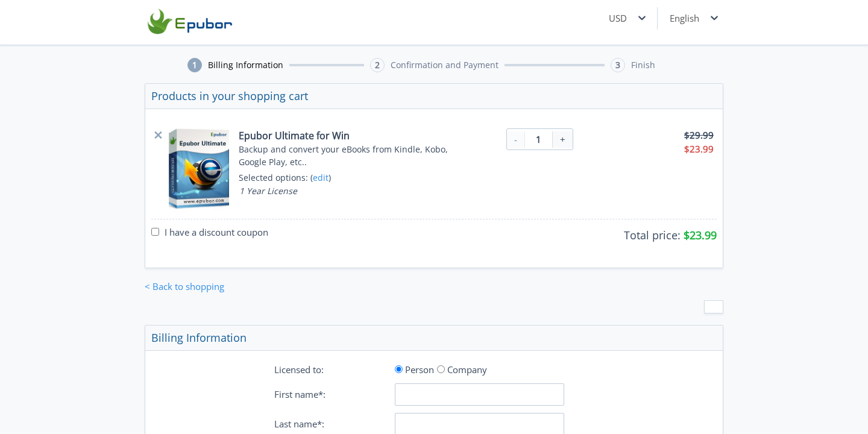This screenshot has width=868, height=434.
Task: Go back to shopping link
Action: tap(184, 287)
